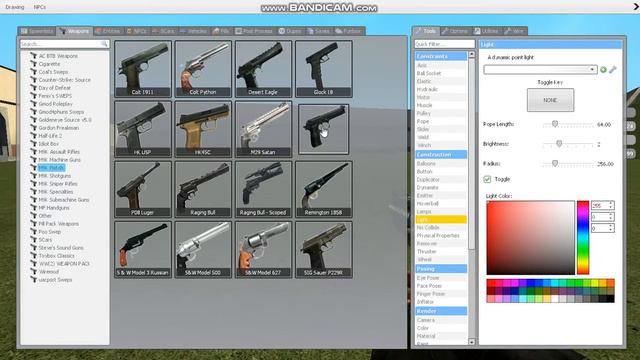Switch to the Utilities tab

(487, 31)
